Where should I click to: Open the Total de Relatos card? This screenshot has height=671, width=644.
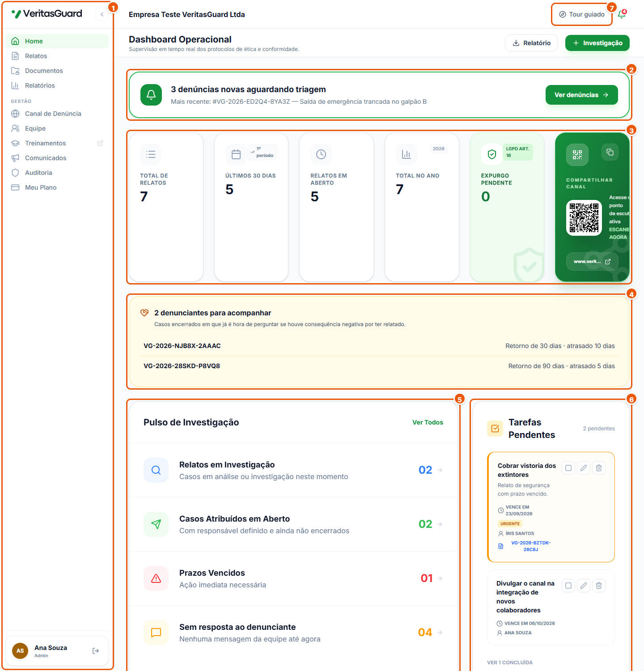[166, 207]
